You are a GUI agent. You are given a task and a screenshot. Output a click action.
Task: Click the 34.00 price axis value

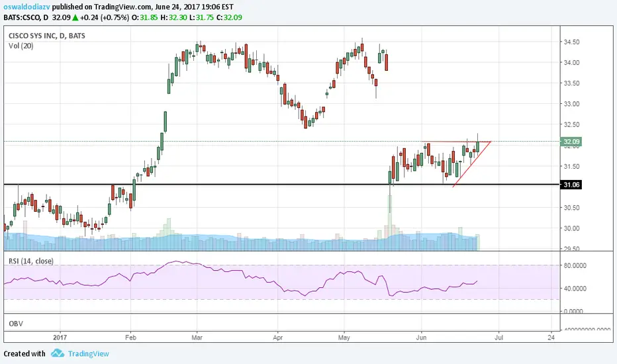click(571, 63)
